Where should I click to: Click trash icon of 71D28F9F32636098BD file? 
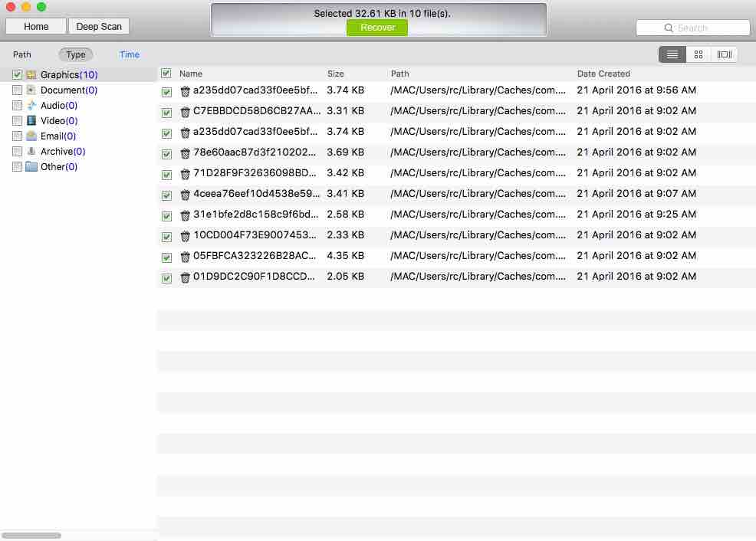point(185,174)
